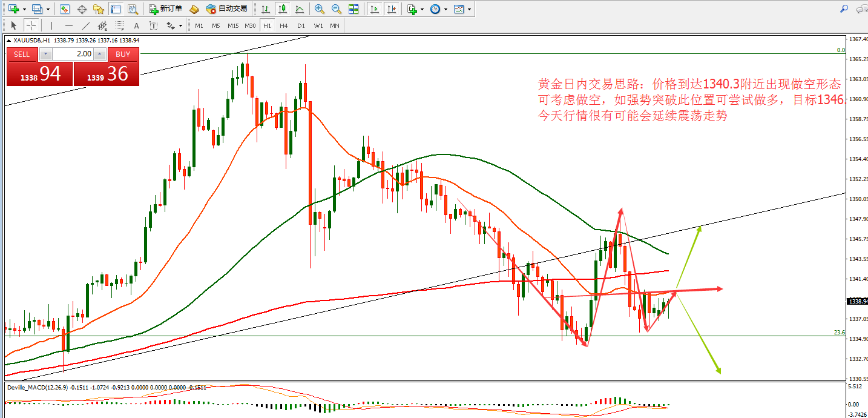
Task: Select the text label tool
Action: pyautogui.click(x=153, y=25)
